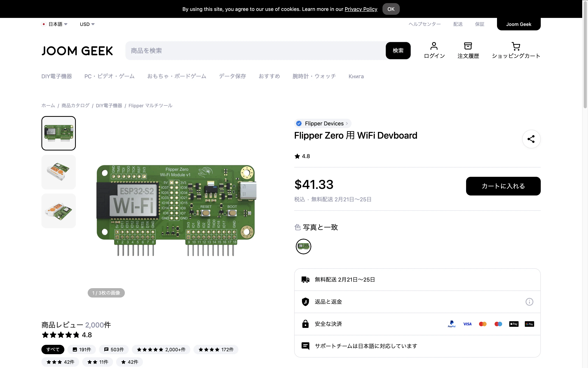Filter one-star reviews 42件
588x368 pixels.
pyautogui.click(x=129, y=362)
